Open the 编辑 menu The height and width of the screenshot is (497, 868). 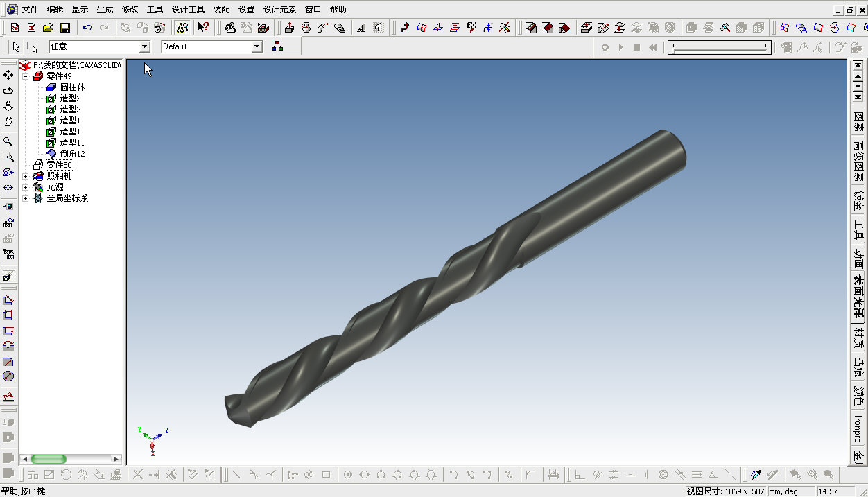pyautogui.click(x=55, y=10)
